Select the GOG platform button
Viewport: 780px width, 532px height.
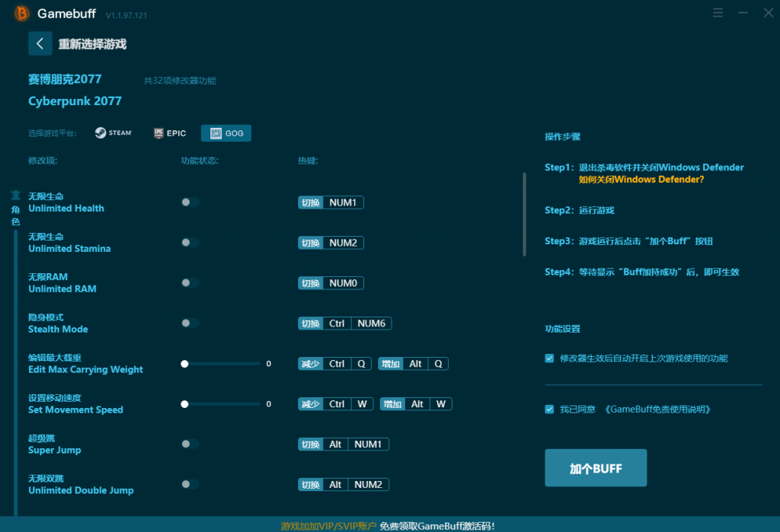(x=225, y=132)
